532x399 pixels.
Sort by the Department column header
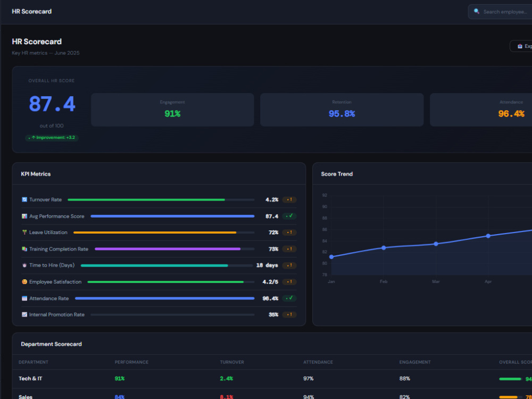[x=33, y=362]
